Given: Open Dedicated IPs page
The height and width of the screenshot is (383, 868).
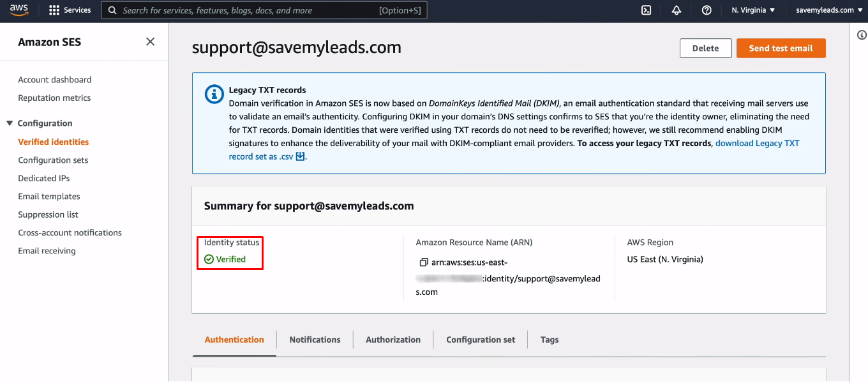Looking at the screenshot, I should point(44,178).
